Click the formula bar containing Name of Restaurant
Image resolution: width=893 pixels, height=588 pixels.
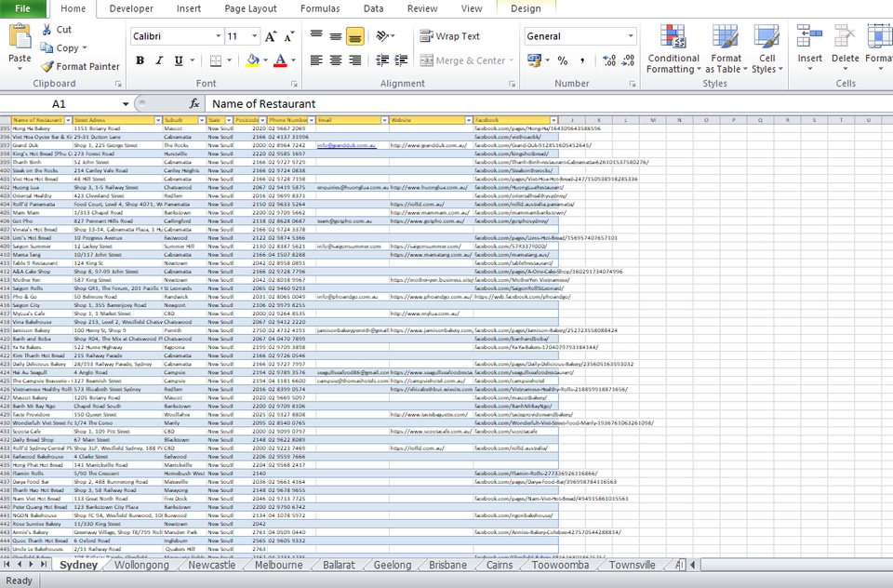[550, 103]
